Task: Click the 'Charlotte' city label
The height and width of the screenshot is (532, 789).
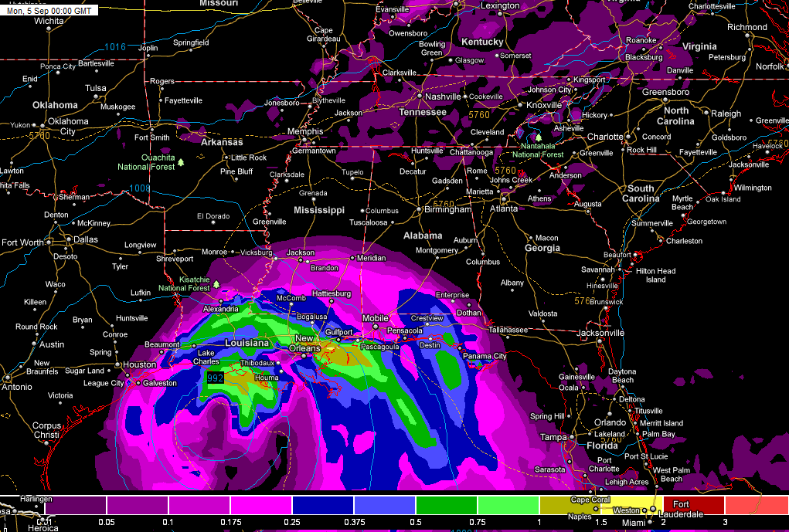Action: coord(605,137)
